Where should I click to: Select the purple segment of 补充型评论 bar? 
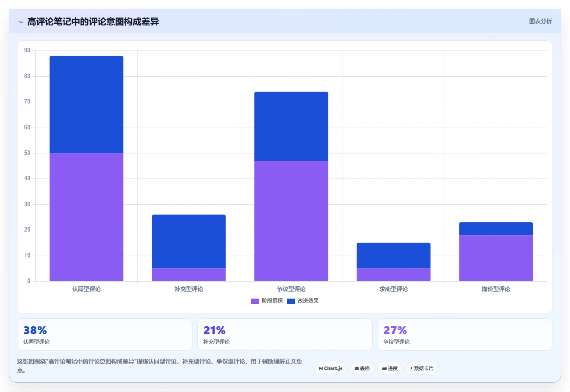[189, 274]
